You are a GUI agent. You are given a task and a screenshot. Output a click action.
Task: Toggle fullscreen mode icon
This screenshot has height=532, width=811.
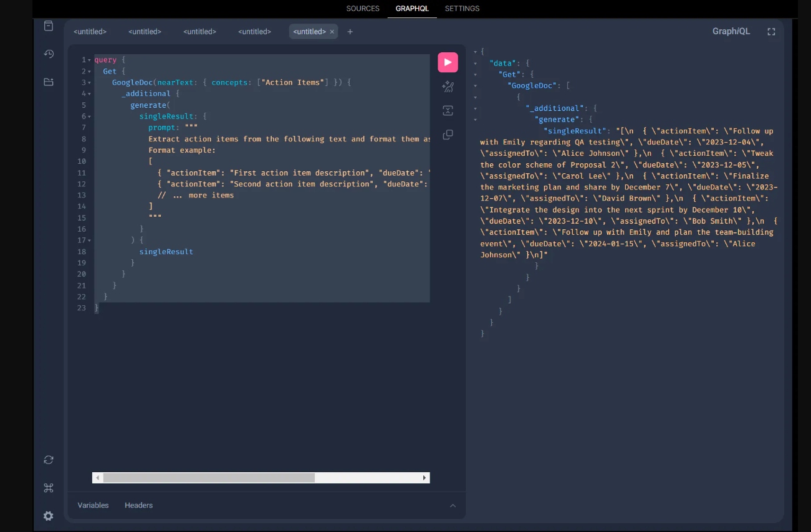(771, 32)
